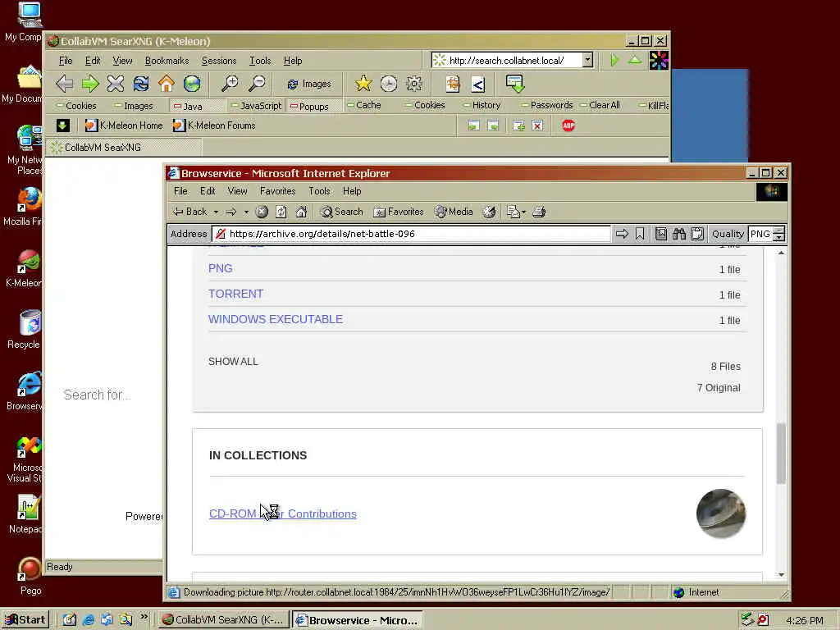Open IE Forward button history dropdown arrow
Image resolution: width=840 pixels, height=630 pixels.
tap(246, 212)
